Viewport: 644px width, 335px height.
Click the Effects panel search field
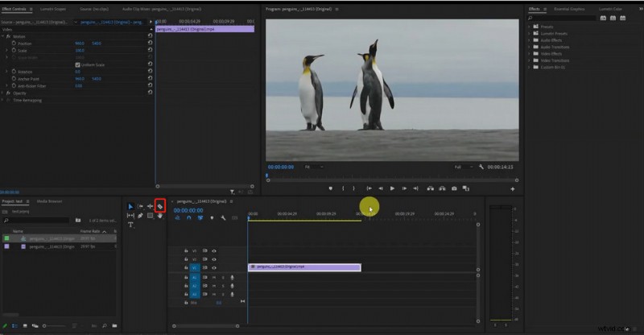click(x=562, y=18)
